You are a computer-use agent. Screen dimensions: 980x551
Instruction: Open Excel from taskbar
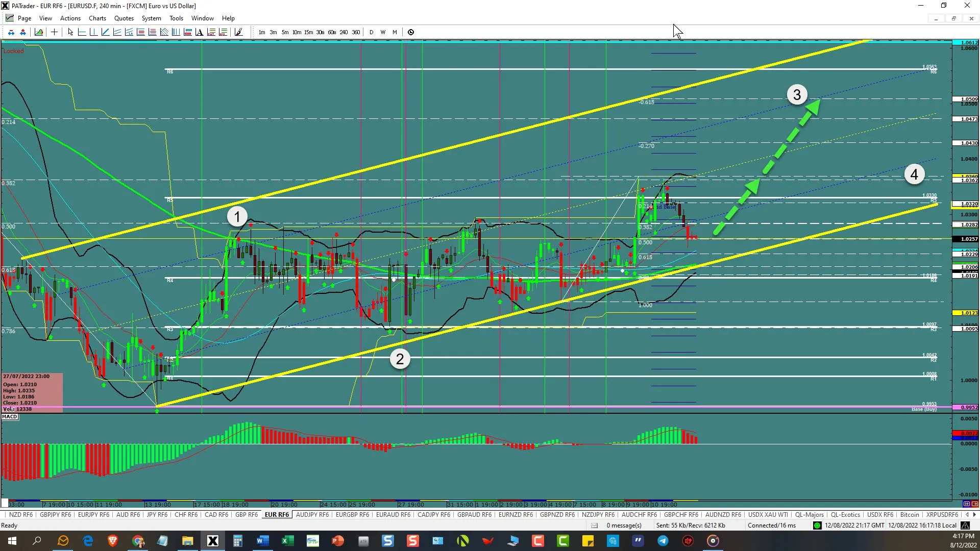tap(287, 541)
